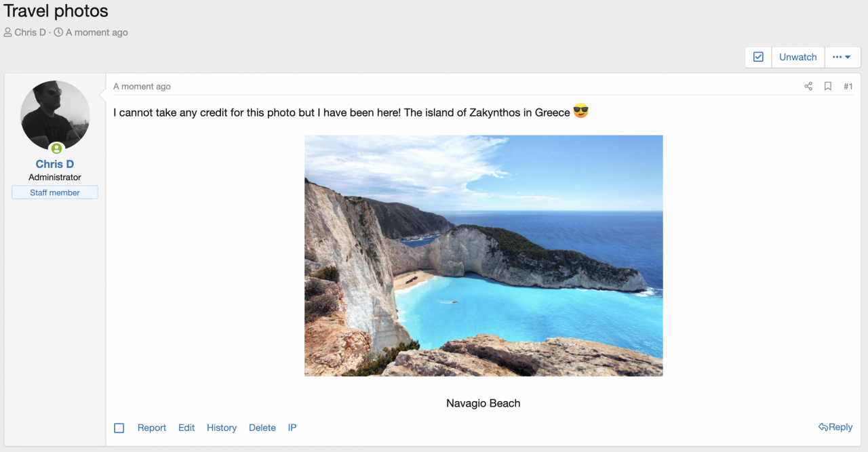Screen dimensions: 868x452
Task: Click the Chris D username under avatar
Action: [x=55, y=164]
